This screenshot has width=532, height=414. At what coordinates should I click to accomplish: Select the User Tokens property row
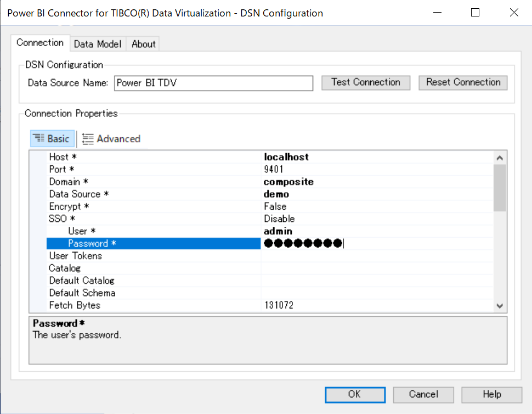click(x=269, y=256)
